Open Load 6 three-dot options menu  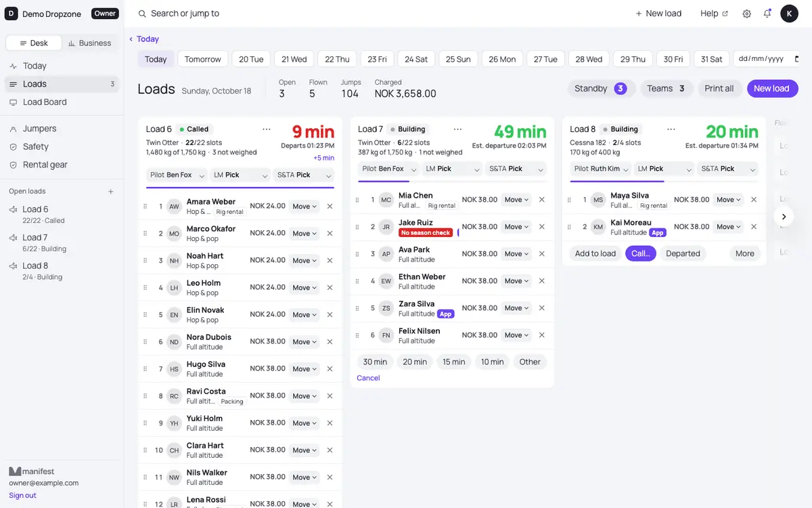click(x=267, y=129)
